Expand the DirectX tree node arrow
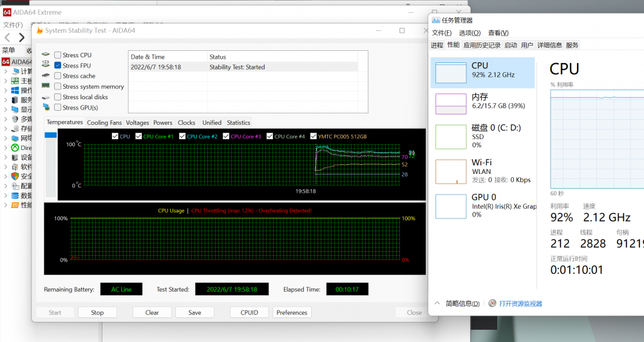644x342 pixels. pos(6,147)
